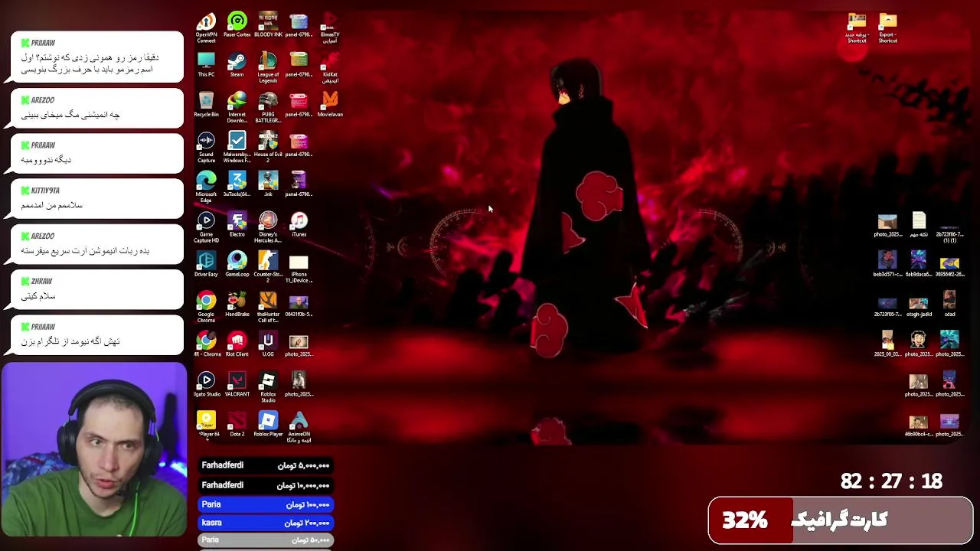Click KITTIY9TA's chat message
980x551 pixels.
(97, 199)
